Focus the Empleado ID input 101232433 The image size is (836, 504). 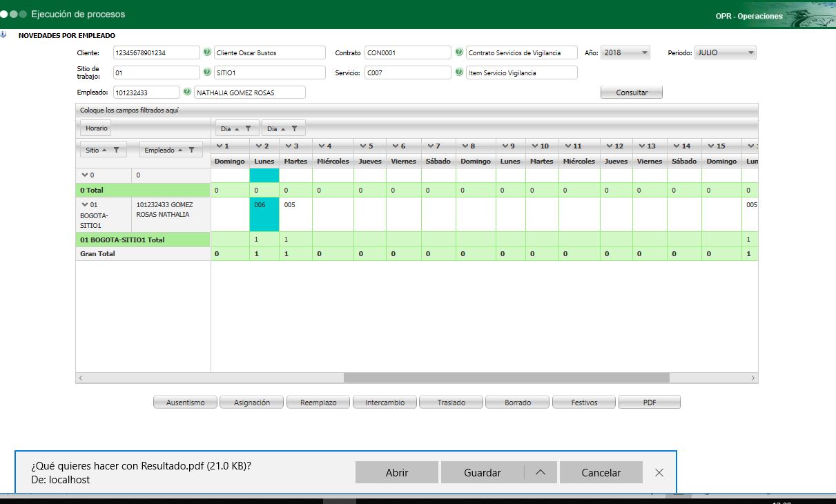(146, 93)
